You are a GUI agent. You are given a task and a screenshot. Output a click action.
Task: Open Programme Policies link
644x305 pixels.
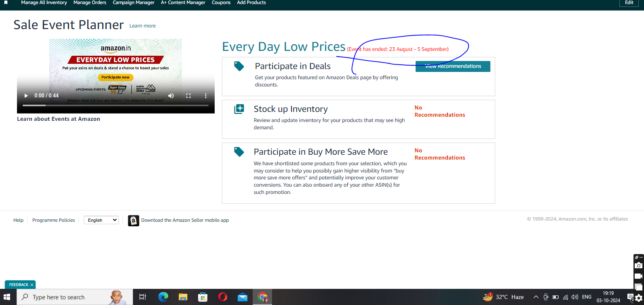(53, 220)
